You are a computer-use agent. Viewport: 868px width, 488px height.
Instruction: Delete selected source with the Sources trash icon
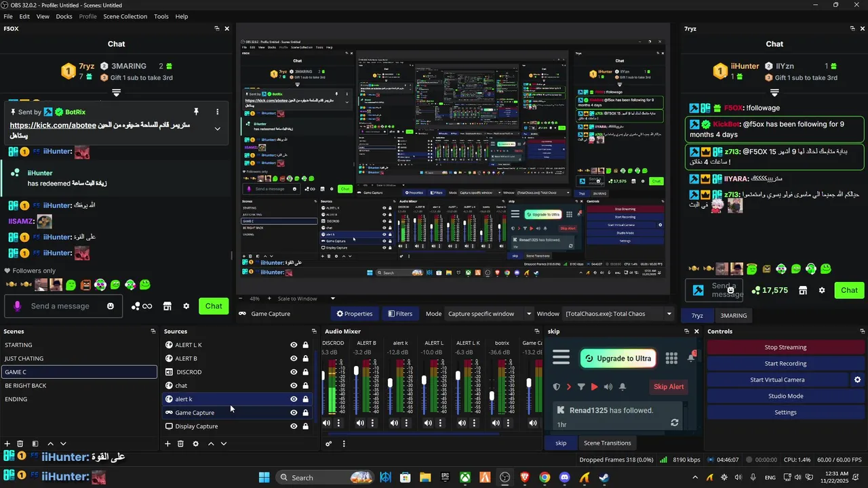click(180, 444)
